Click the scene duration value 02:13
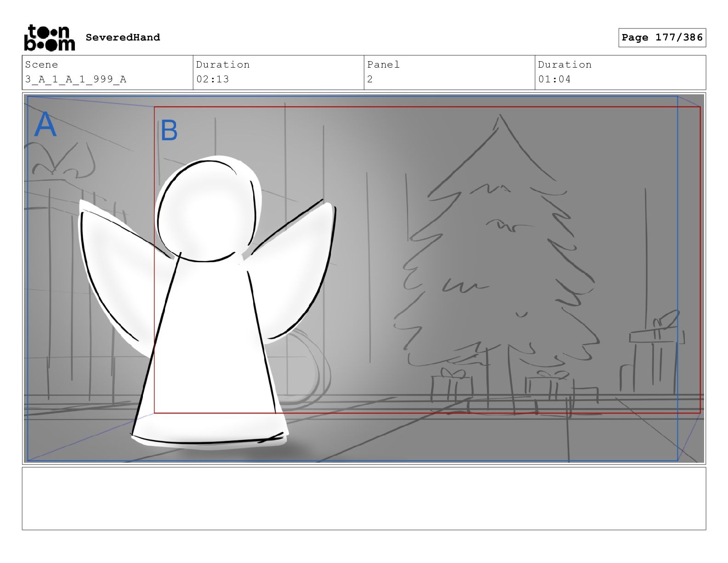This screenshot has width=728, height=563. (x=212, y=79)
